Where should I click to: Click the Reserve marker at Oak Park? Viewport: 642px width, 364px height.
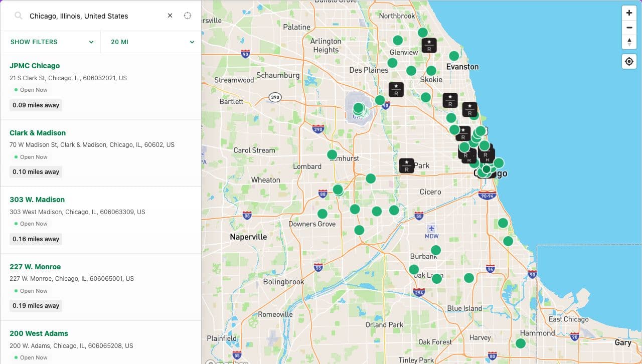point(407,165)
